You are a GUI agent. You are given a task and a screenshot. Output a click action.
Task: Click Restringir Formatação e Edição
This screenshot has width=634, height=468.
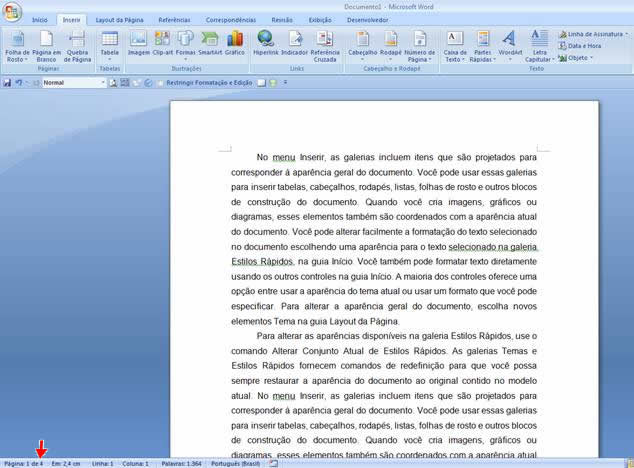click(x=209, y=83)
